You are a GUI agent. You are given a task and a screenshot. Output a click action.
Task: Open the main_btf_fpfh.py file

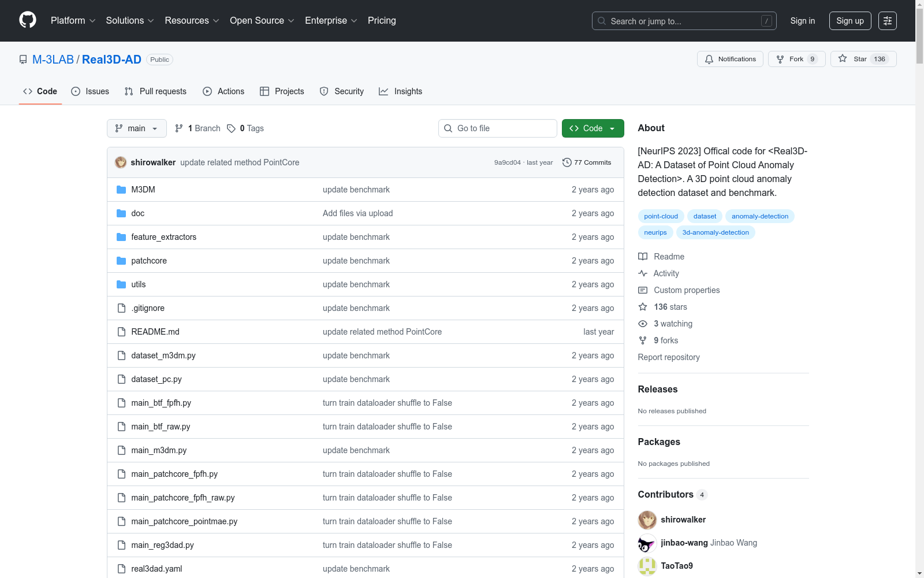(x=161, y=403)
